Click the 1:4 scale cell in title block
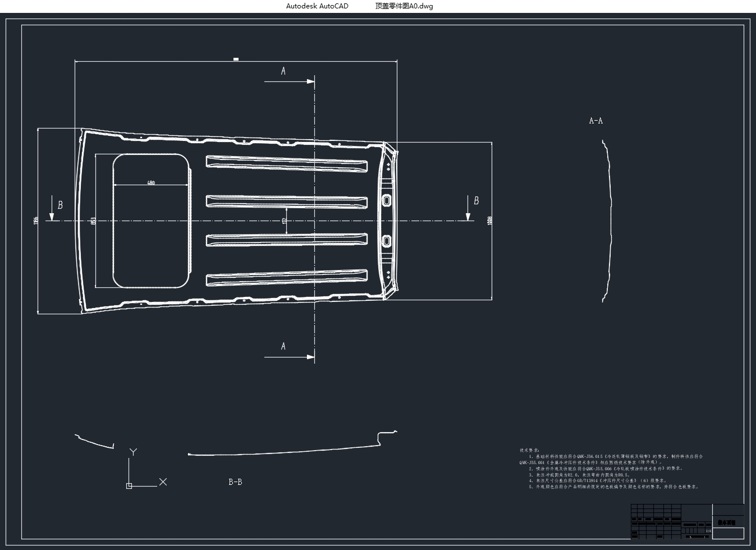The image size is (756, 550). pos(708,530)
